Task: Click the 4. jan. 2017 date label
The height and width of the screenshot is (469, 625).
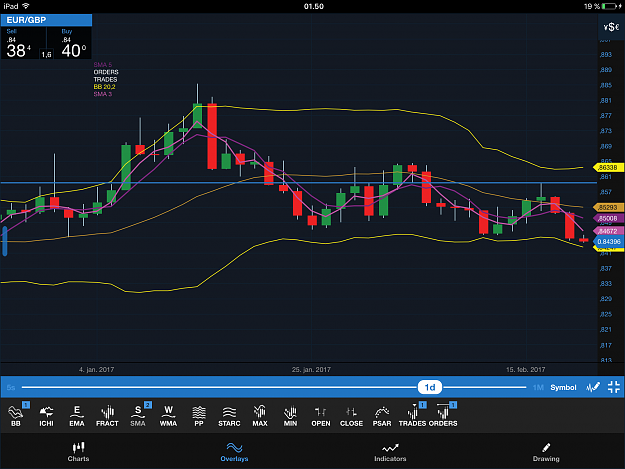Action: pos(96,370)
